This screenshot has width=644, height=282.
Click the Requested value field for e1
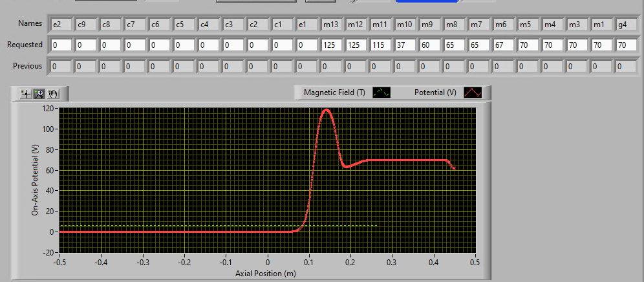(308, 45)
